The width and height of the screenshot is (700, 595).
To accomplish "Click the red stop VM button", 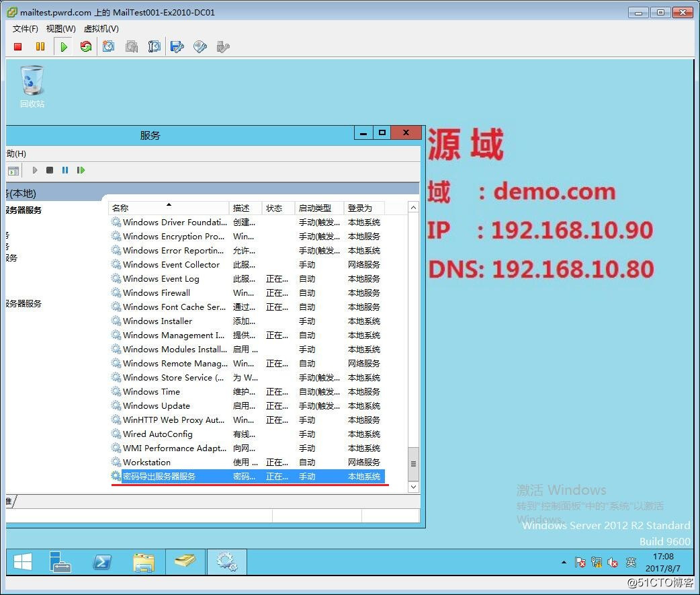I will coord(18,46).
